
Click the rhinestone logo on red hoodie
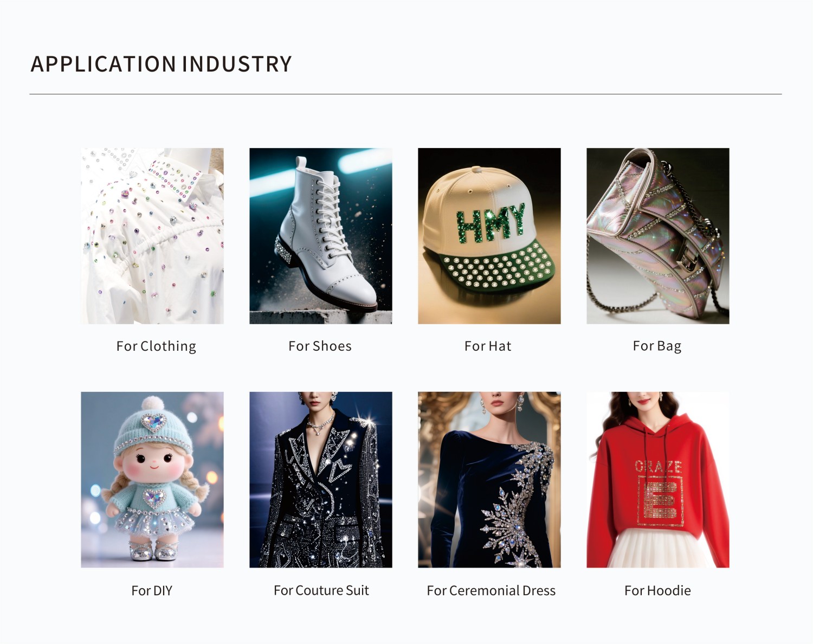click(x=659, y=493)
